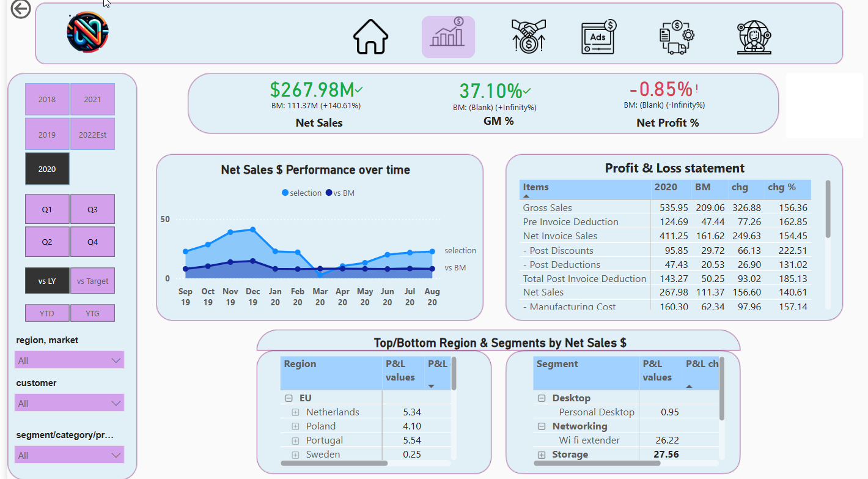
Task: Click the Segment table horizontal scrollbar
Action: [x=597, y=463]
